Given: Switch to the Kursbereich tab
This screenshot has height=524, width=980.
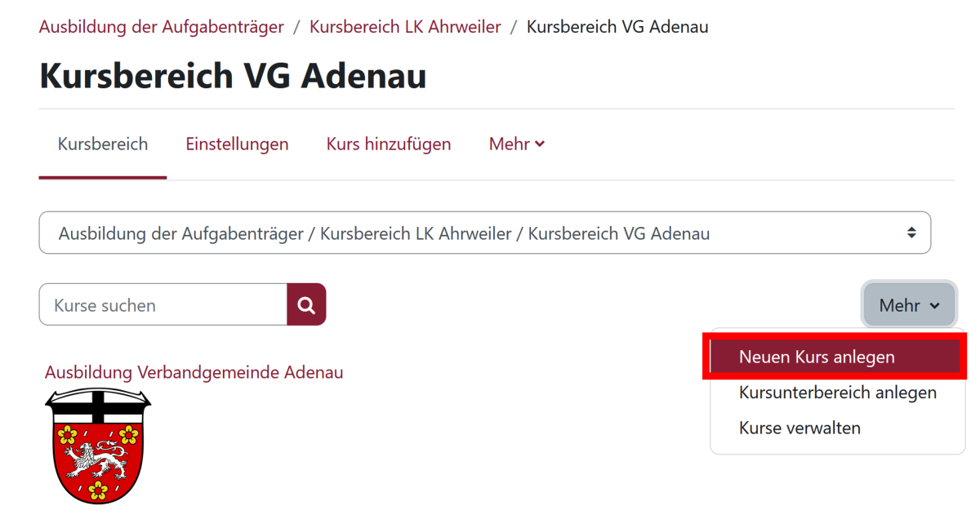Looking at the screenshot, I should point(103,144).
